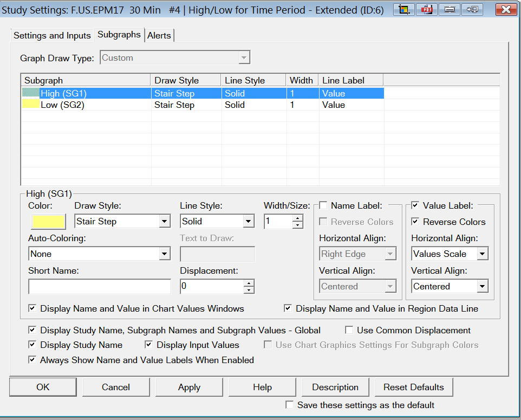Viewport: 521px width, 420px height.
Task: Toggle the Value Label checkbox
Action: (x=415, y=205)
